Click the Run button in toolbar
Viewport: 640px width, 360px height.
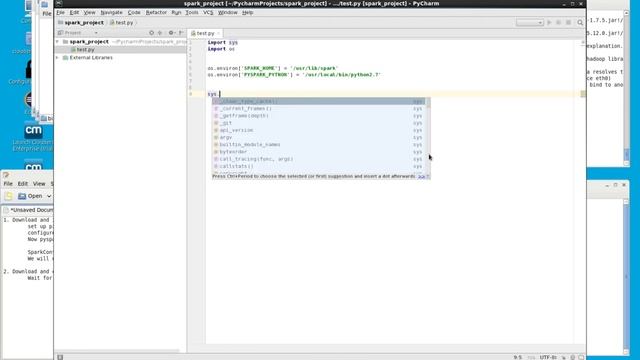(549, 22)
